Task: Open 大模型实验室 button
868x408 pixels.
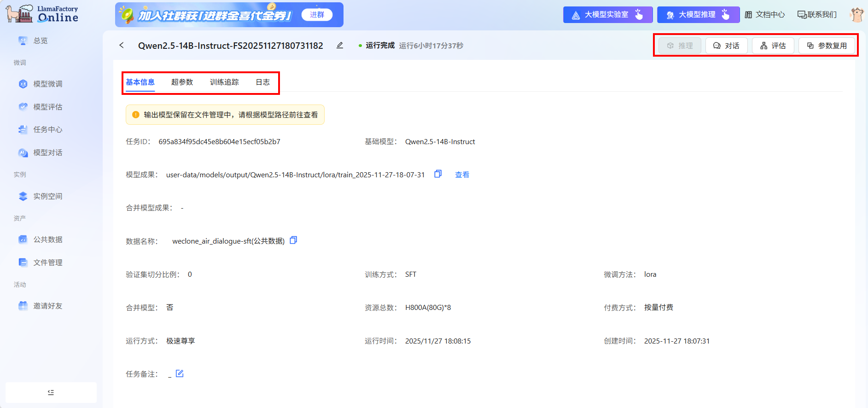Action: coord(607,15)
